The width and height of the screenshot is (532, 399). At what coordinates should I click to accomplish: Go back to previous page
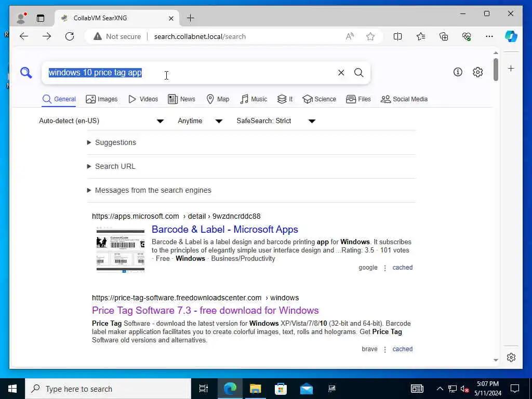24,36
